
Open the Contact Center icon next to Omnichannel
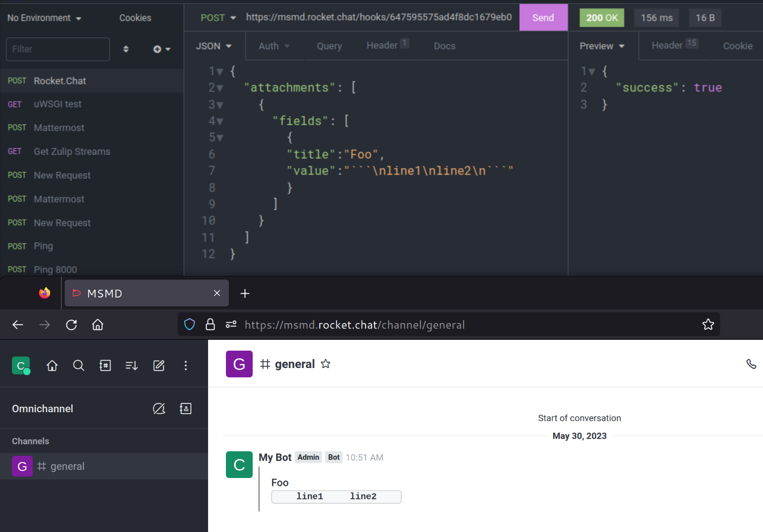coord(185,408)
